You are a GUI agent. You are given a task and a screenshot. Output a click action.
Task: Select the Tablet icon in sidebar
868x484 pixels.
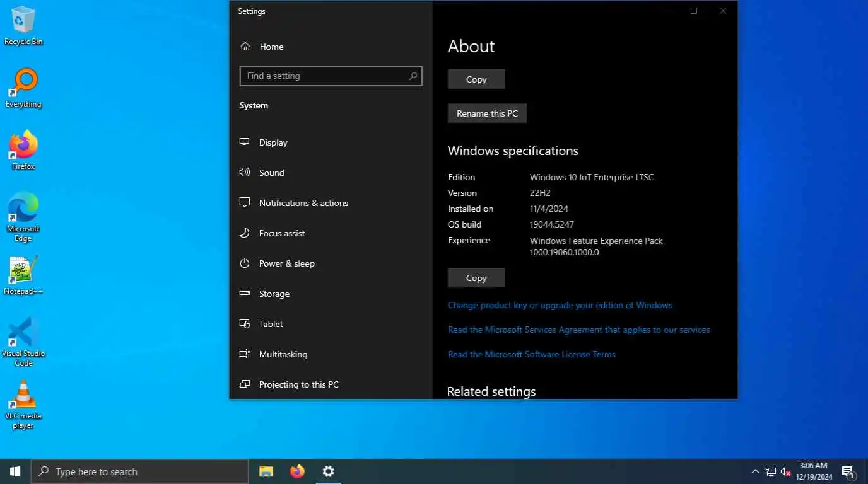click(x=245, y=324)
